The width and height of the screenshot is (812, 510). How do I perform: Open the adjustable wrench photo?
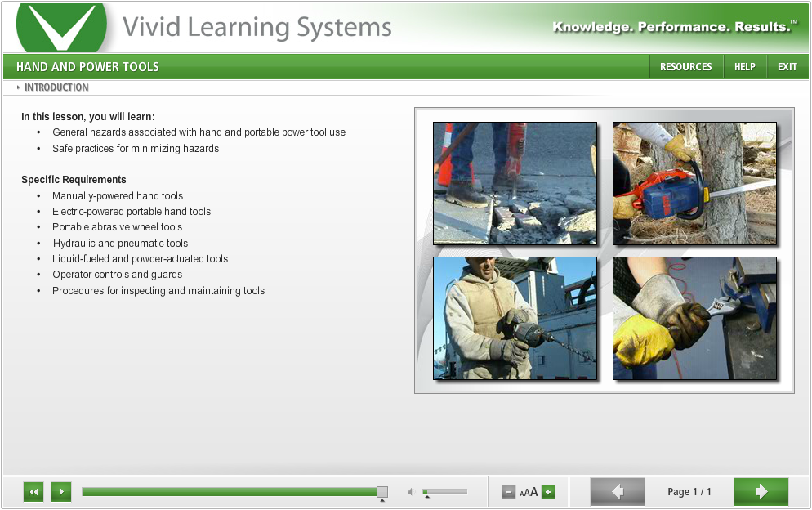[694, 318]
